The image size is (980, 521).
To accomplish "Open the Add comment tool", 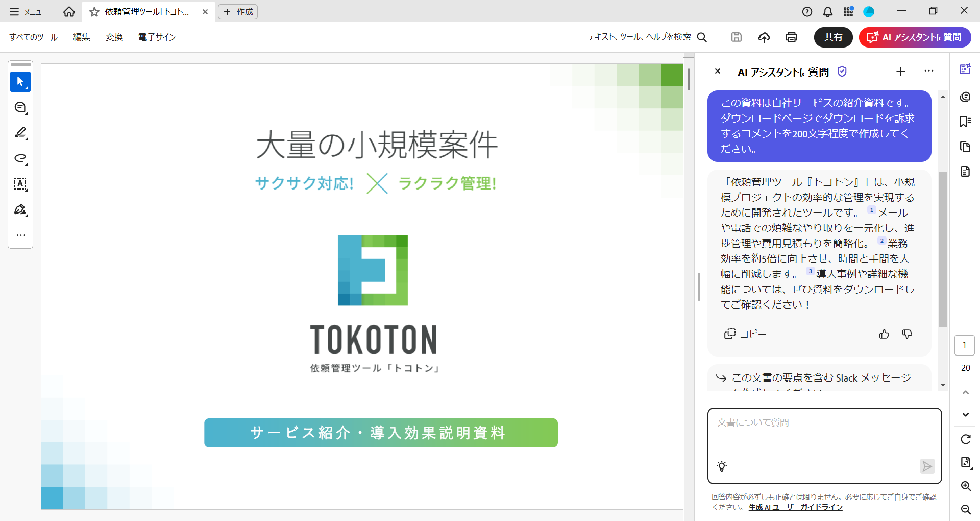I will 20,108.
